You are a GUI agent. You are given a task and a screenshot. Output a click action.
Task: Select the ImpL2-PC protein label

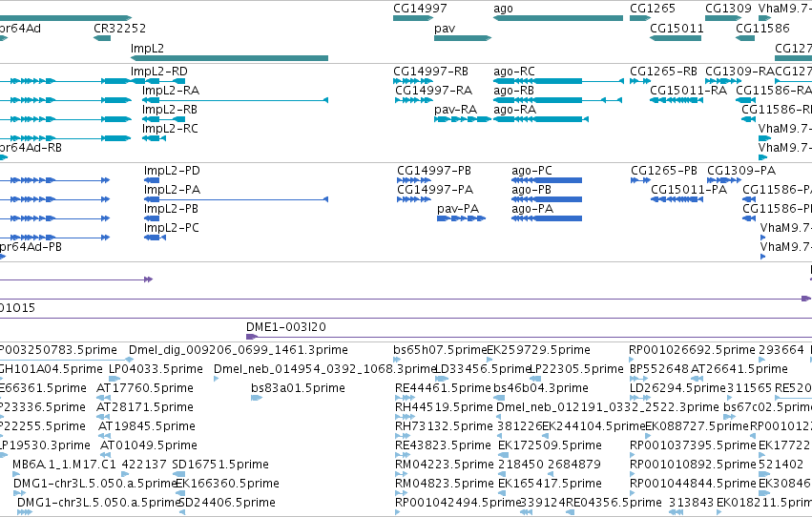coord(172,228)
